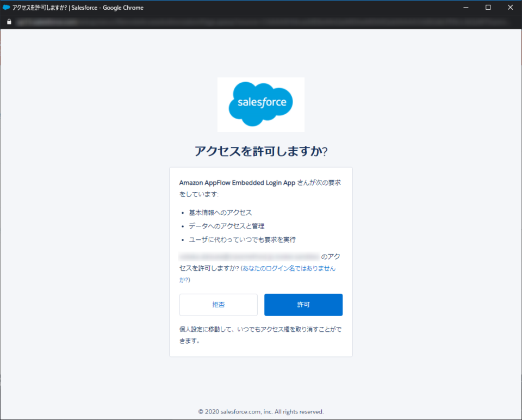Open the あなたのログイン名ではありませんか? link
The width and height of the screenshot is (522, 420).
(257, 274)
